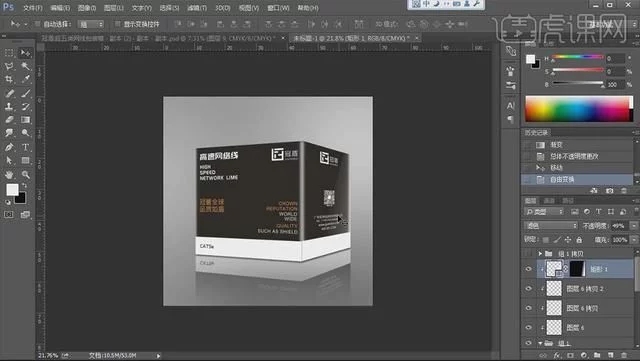The width and height of the screenshot is (640, 361).
Task: Change screen mode icon in toolbox
Action: coord(25,214)
